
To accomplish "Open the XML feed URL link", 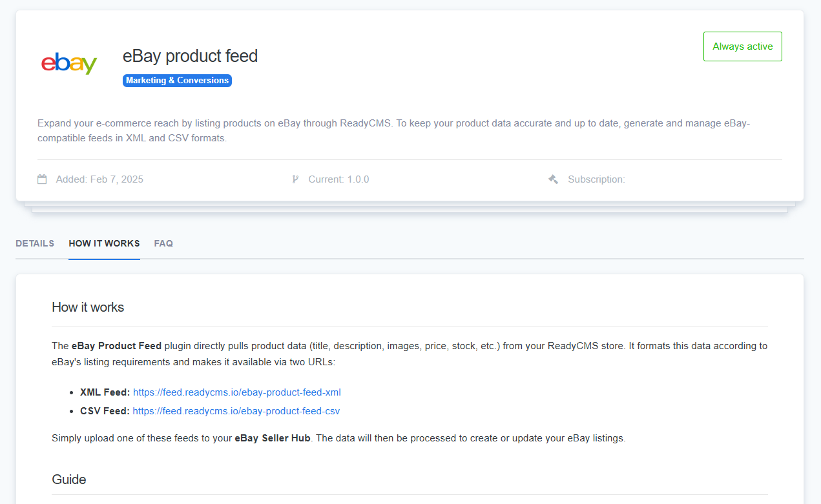I will (x=237, y=392).
